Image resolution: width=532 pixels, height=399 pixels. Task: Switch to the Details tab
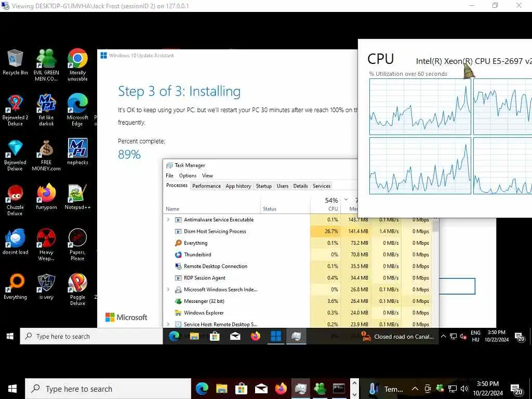(x=300, y=186)
